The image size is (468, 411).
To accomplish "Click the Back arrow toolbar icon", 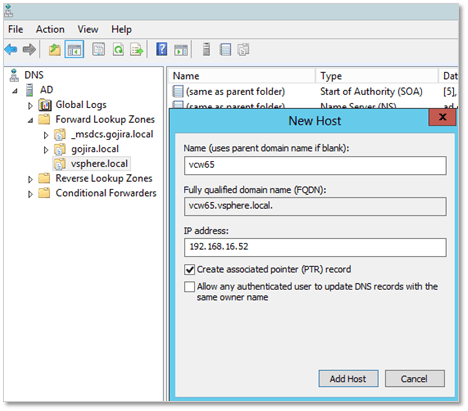I will point(11,50).
